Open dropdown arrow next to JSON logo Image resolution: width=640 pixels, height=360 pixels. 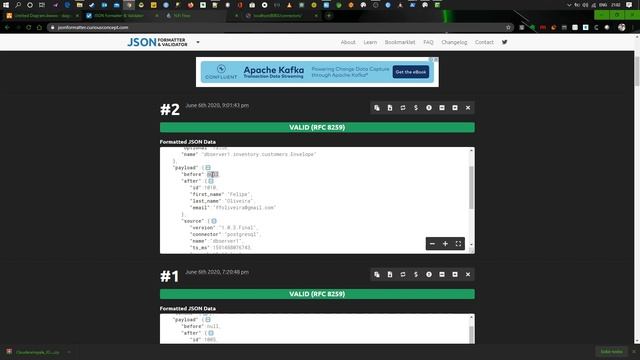198,42
